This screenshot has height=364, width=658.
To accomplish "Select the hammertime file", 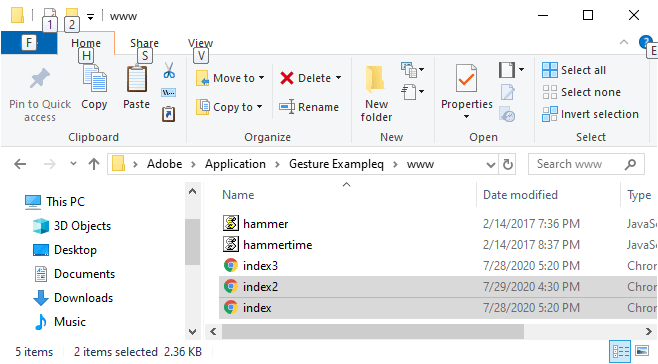I will (x=277, y=244).
